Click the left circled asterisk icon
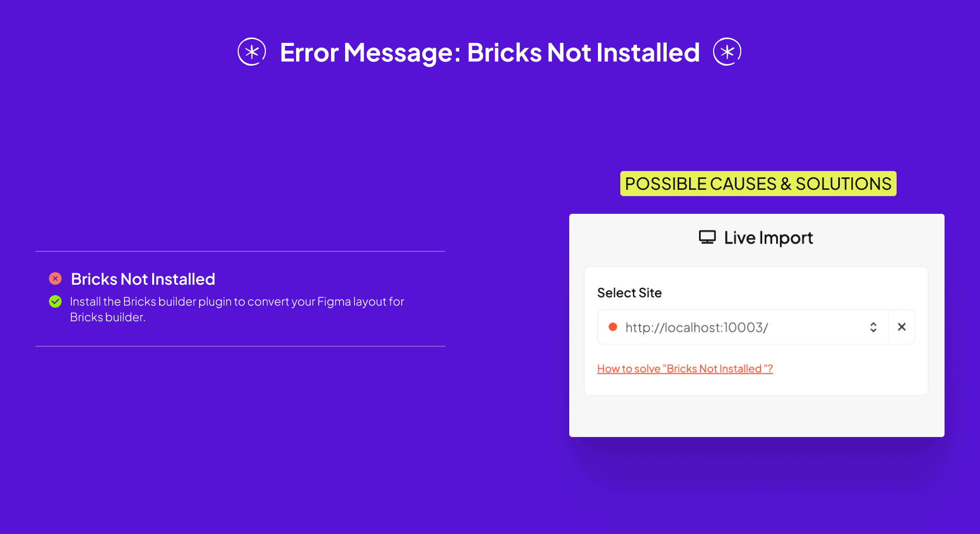The height and width of the screenshot is (534, 980). pyautogui.click(x=252, y=52)
